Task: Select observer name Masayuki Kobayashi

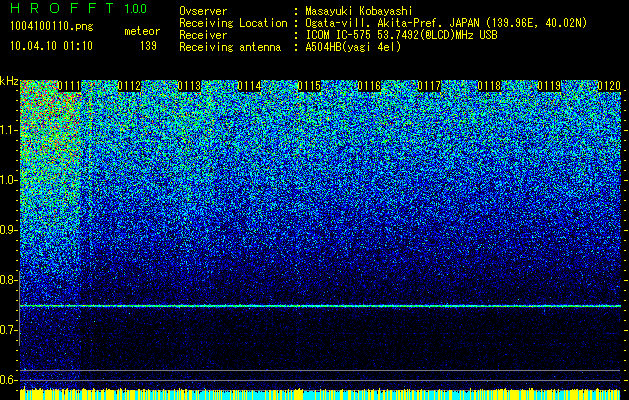Action: click(x=359, y=11)
